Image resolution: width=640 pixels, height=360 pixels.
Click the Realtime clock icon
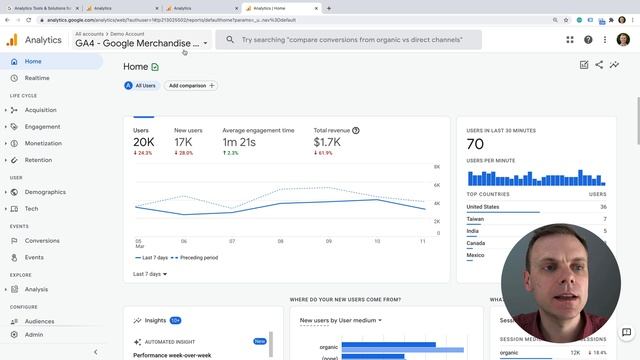(14, 78)
